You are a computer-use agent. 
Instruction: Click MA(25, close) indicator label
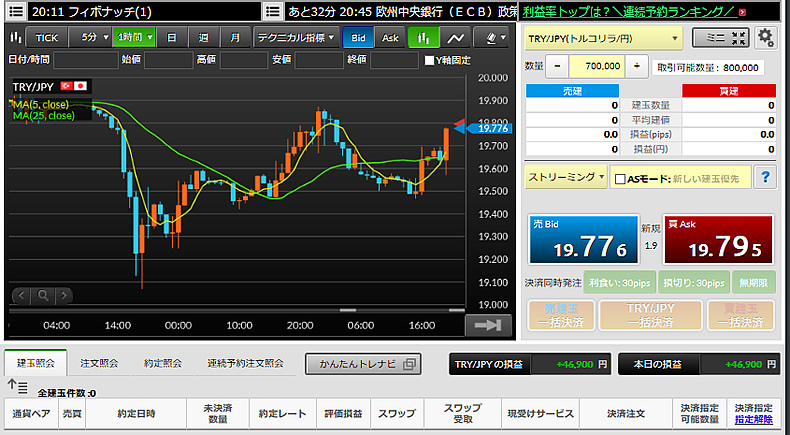[x=43, y=115]
